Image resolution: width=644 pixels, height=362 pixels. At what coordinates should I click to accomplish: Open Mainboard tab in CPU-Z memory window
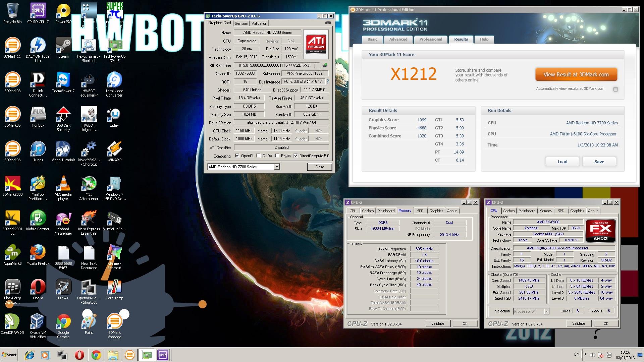point(386,211)
